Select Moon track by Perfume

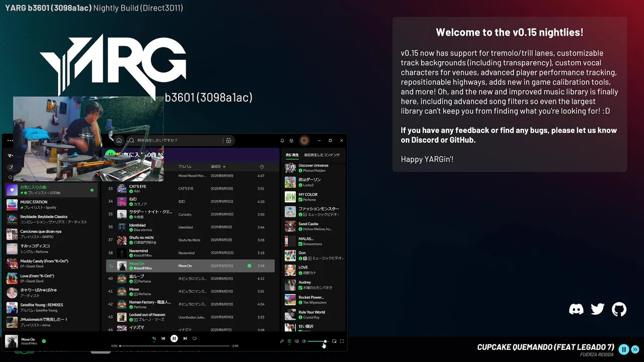click(x=190, y=291)
